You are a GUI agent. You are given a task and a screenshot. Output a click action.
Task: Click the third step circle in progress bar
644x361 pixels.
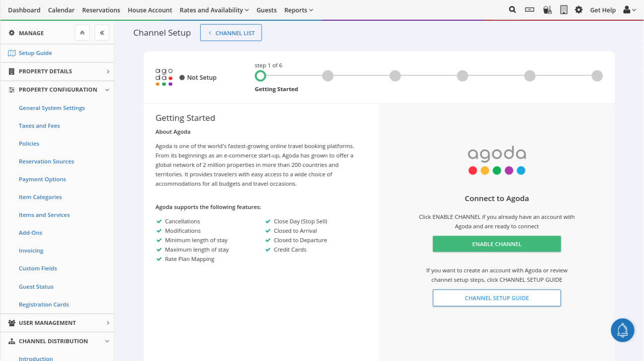[395, 76]
